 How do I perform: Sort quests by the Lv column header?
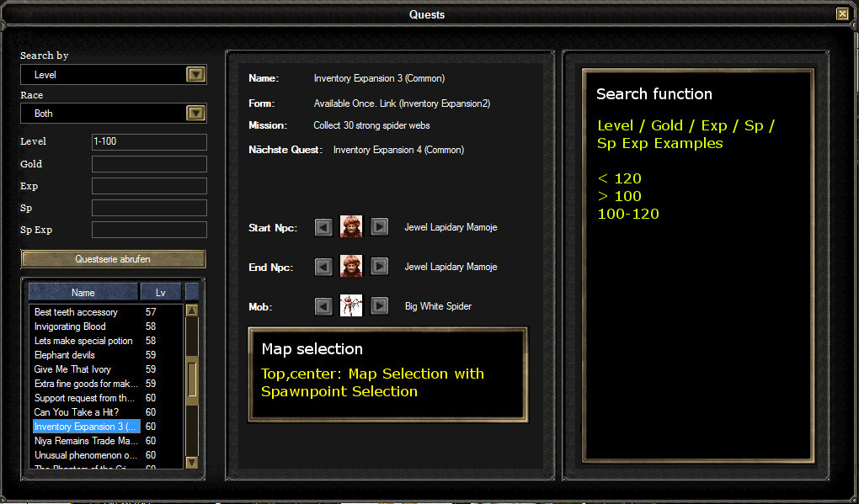[159, 291]
